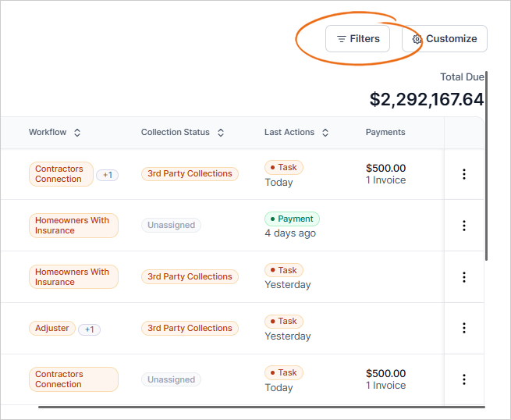Click the Customize button

click(445, 39)
